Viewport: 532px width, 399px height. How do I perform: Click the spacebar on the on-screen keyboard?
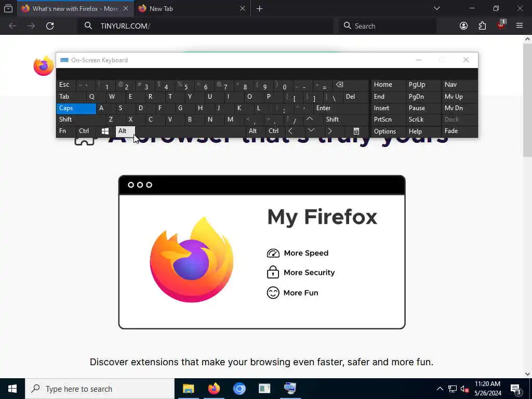[x=191, y=131]
